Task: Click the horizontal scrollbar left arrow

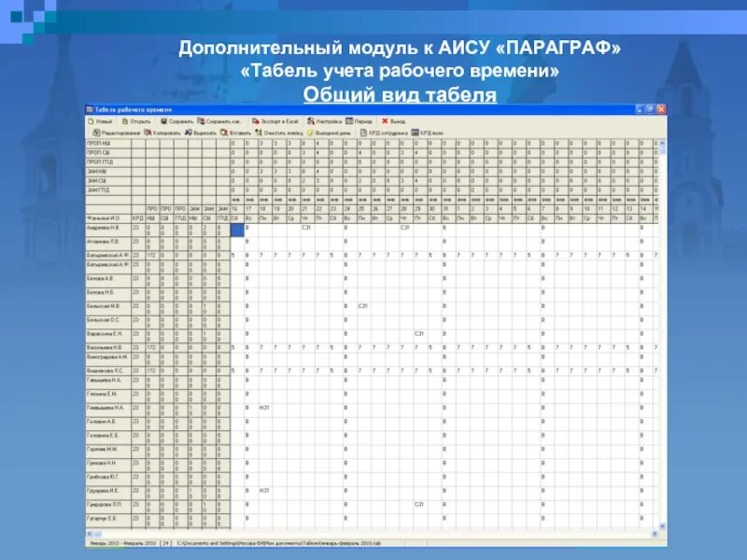Action: coord(91,534)
